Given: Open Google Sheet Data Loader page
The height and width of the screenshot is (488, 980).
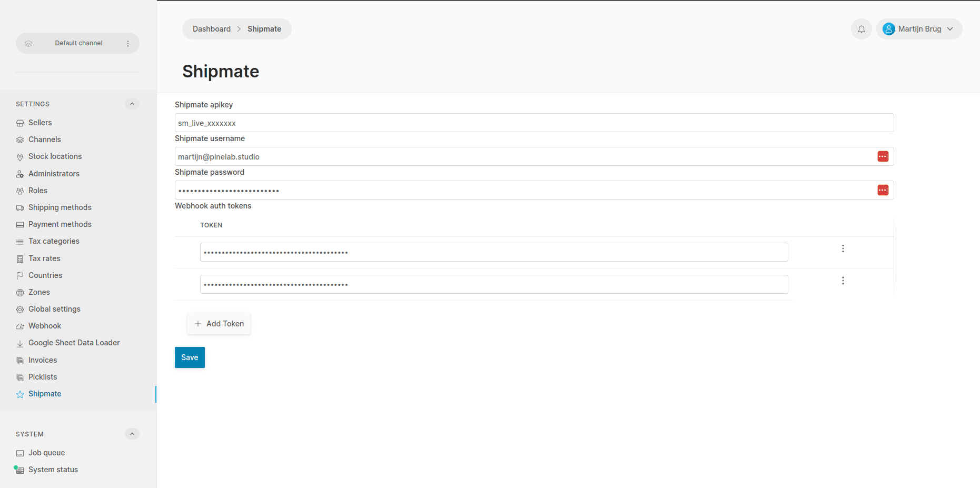Looking at the screenshot, I should pos(74,343).
